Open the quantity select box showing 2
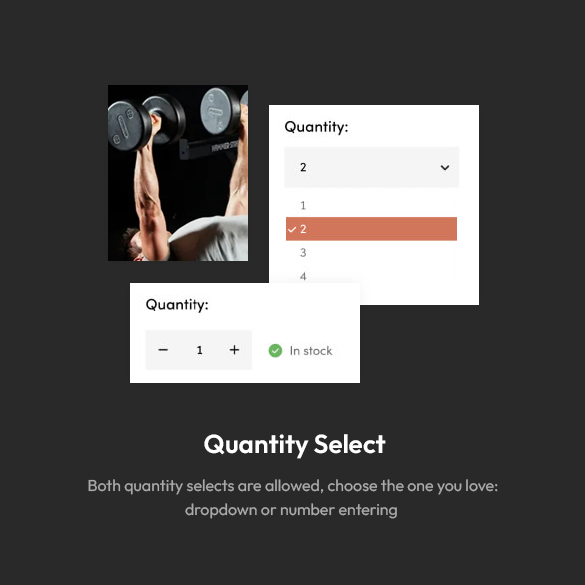 point(372,167)
